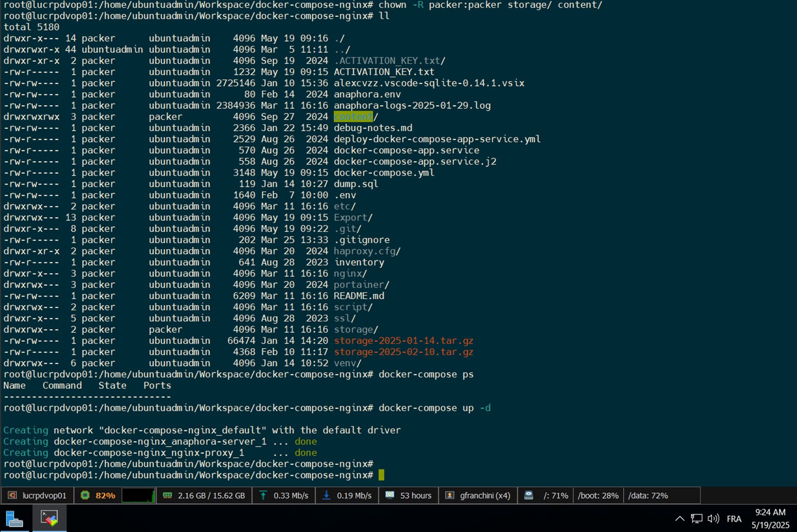Click the disk drive icon
This screenshot has width=797, height=532.
tap(529, 495)
